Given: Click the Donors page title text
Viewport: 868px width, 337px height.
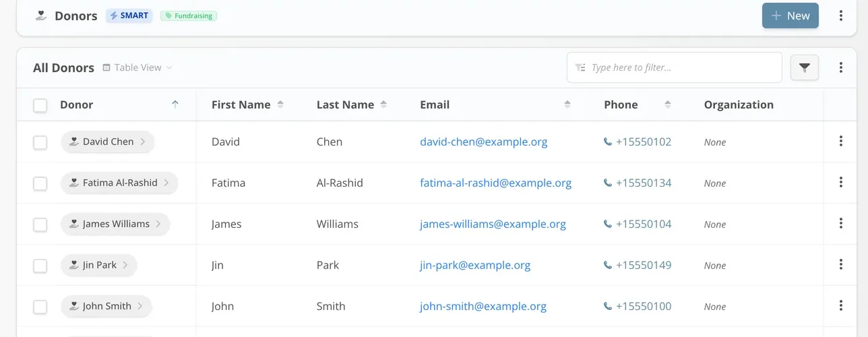Looking at the screenshot, I should [76, 16].
